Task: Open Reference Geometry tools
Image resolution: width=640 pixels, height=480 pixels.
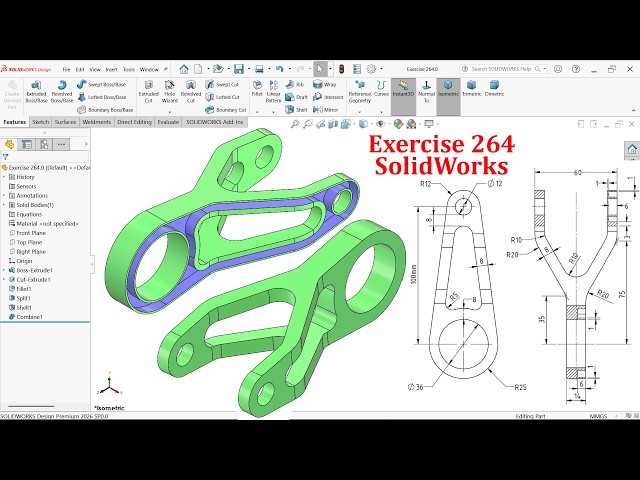Action: [x=360, y=91]
